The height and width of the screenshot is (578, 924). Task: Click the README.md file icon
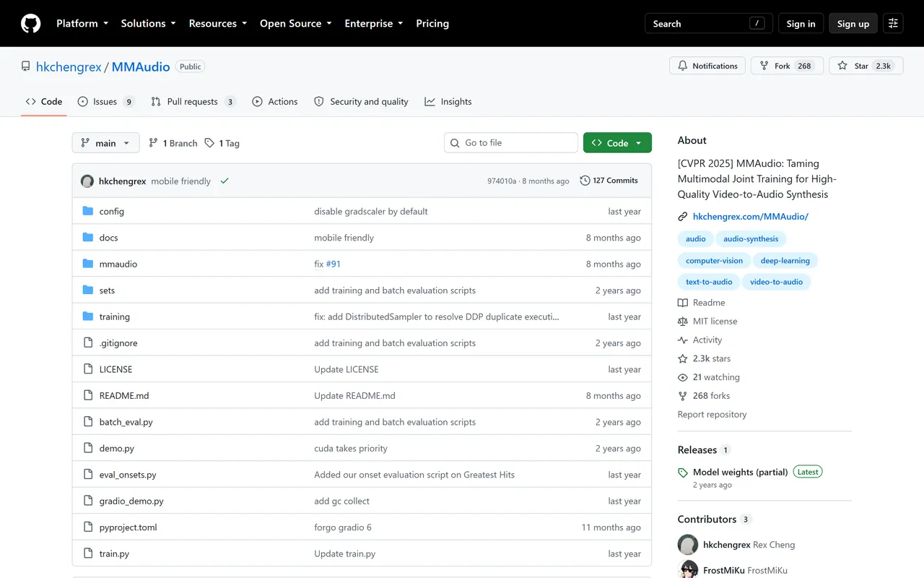click(88, 396)
